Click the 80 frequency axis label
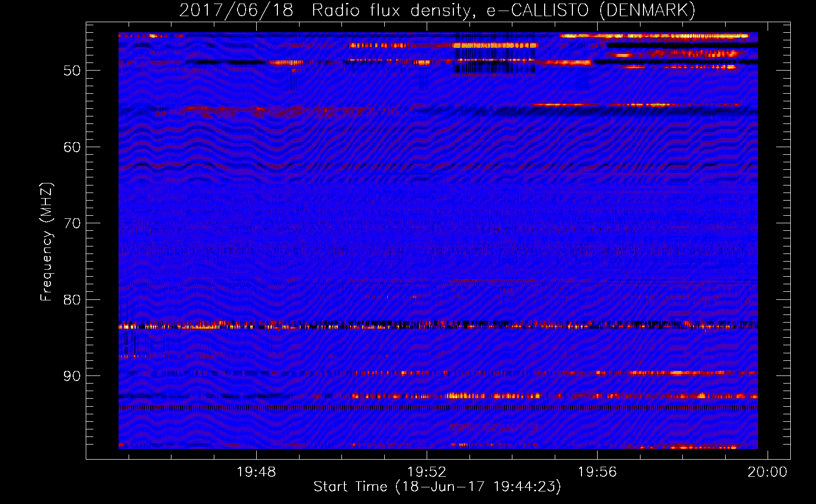 [x=72, y=300]
